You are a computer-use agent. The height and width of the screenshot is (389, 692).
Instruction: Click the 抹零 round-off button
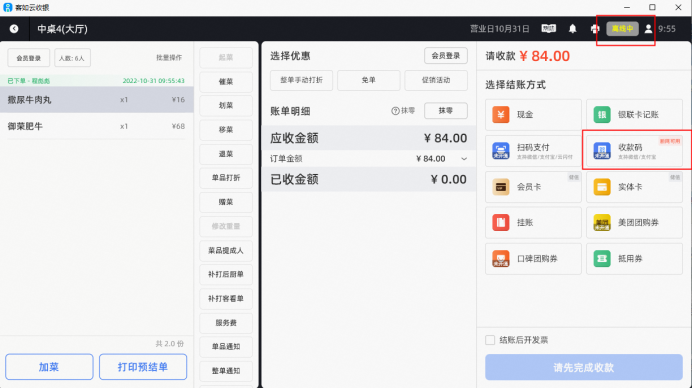point(446,111)
